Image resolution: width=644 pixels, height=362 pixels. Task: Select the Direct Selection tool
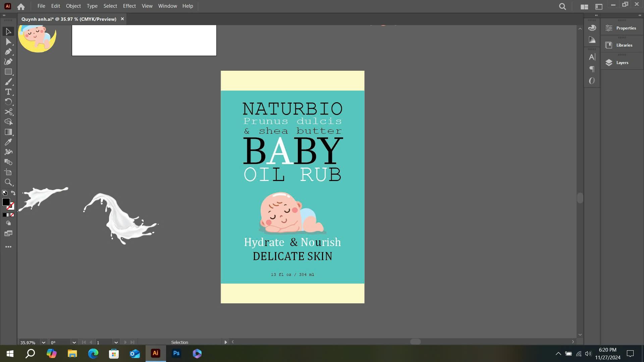[8, 42]
